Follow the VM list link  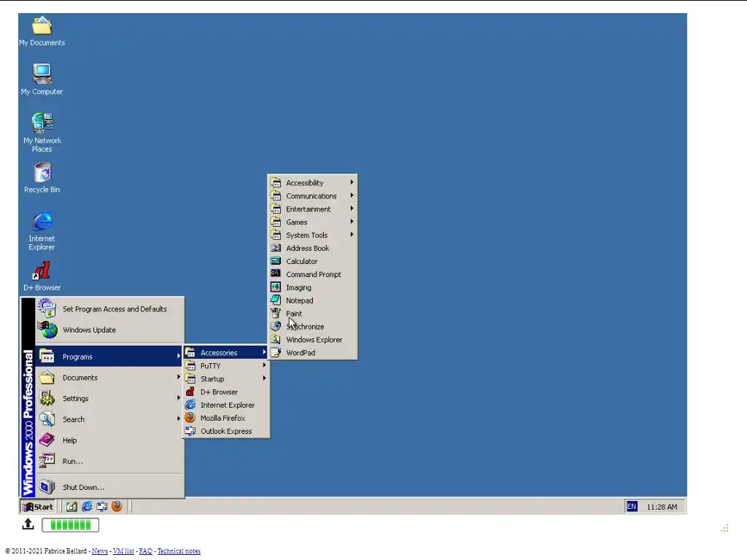pyautogui.click(x=123, y=551)
